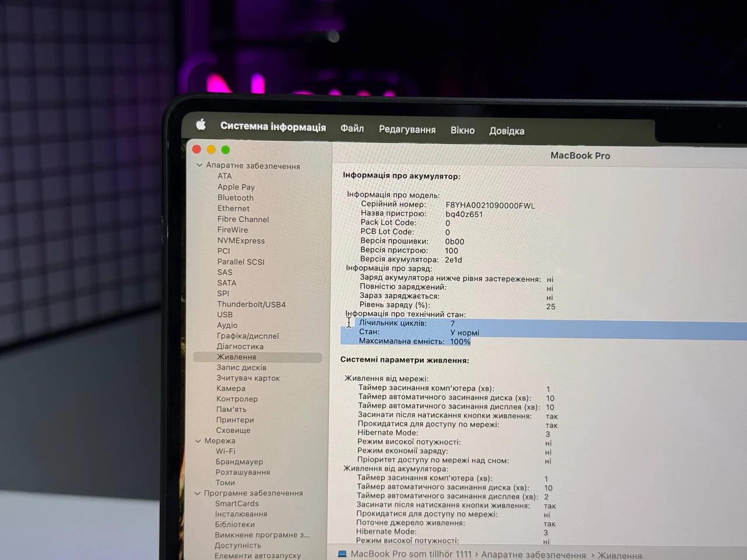The image size is (747, 560).
Task: Select Доступність in the sidebar
Action: coord(238,546)
